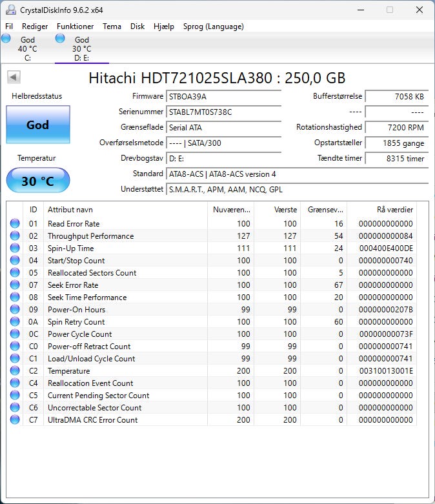Open the Tema menu
Image resolution: width=435 pixels, height=504 pixels.
112,26
